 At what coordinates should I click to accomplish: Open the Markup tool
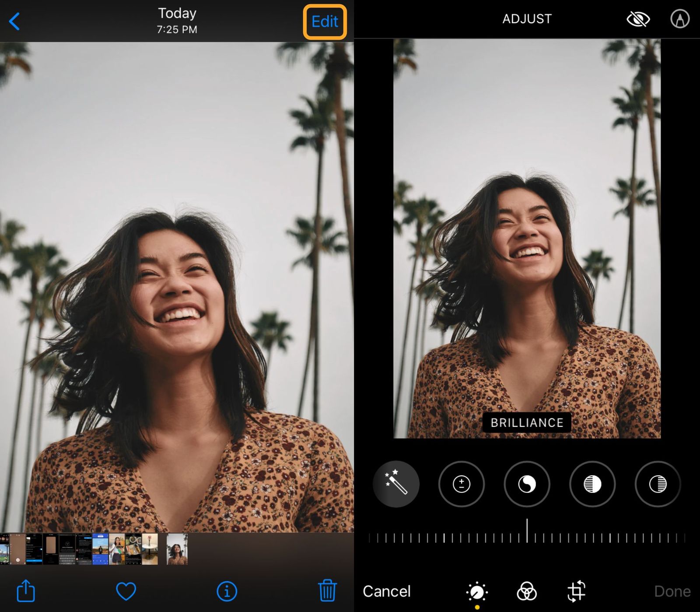coord(680,19)
